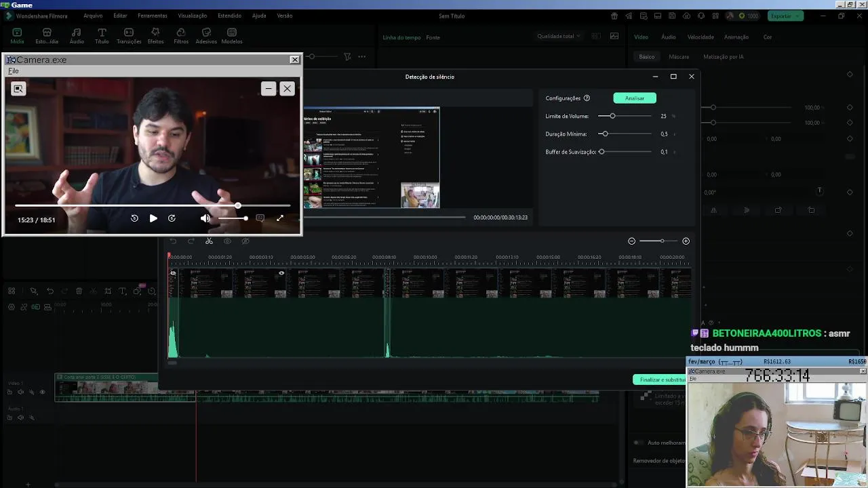Toggle hide segments crossed-eye in silence detection
This screenshot has width=868, height=488.
(245, 241)
